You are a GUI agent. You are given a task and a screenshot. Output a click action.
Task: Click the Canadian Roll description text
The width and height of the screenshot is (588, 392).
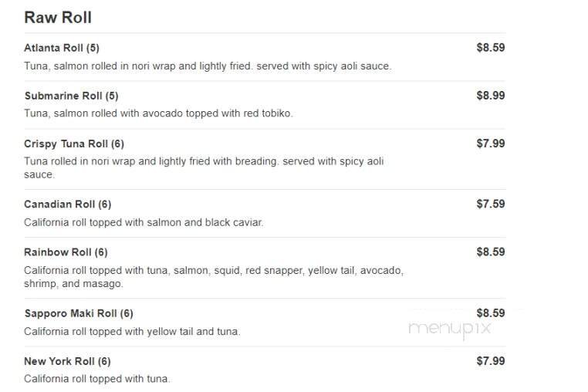(144, 223)
